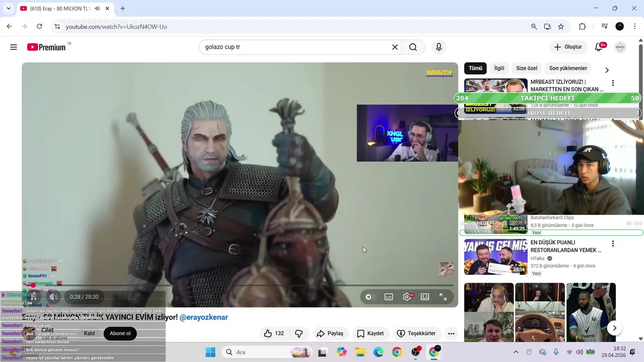Screen dimensions: 644x362
Task: Click the Teşekkürler thanks button
Action: pyautogui.click(x=417, y=333)
